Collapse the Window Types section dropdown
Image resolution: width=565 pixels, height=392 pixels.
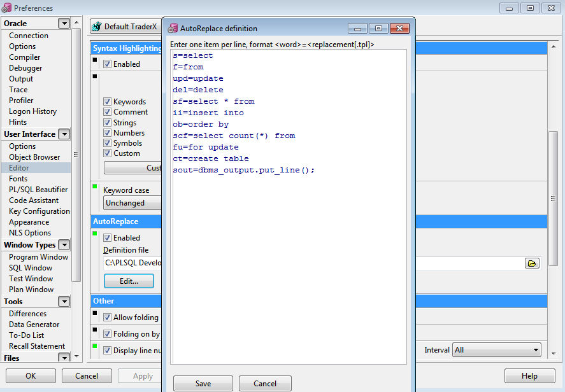pos(64,244)
